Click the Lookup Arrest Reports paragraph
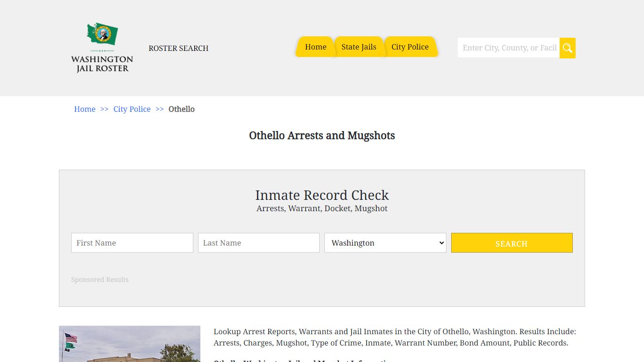Screen dimensions: 644x362 [x=395, y=337]
